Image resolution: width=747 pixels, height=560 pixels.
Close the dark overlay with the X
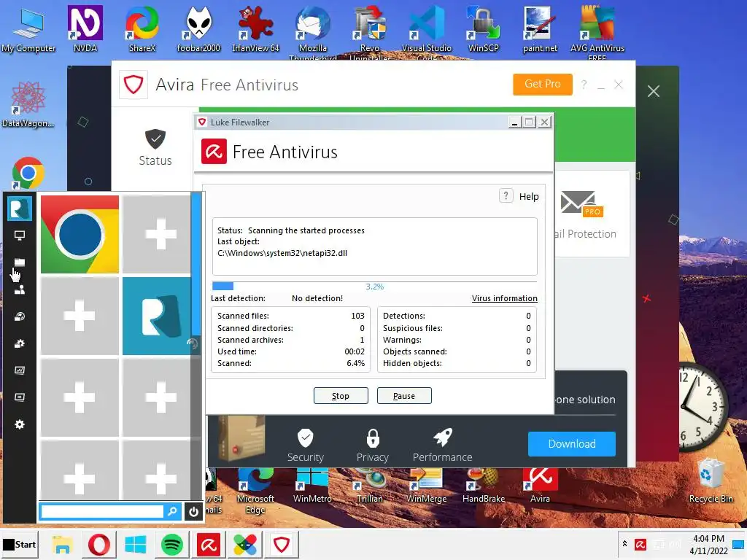[653, 91]
